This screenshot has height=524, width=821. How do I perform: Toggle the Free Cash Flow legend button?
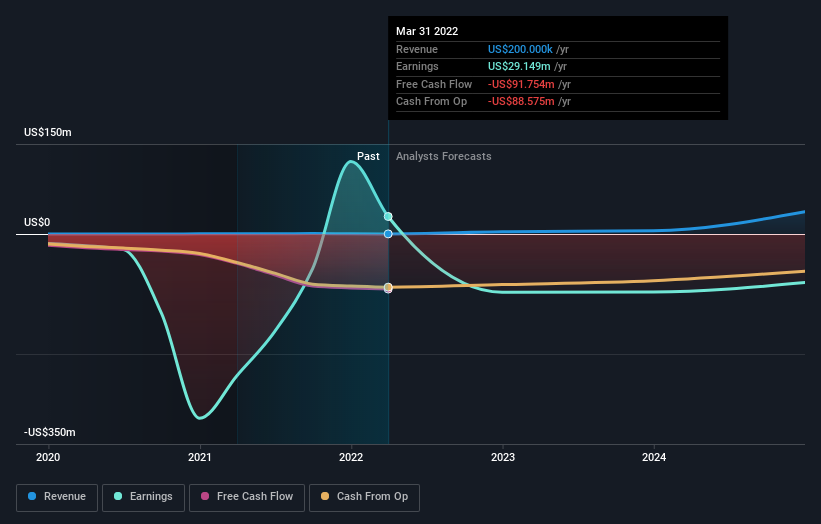[x=247, y=497]
